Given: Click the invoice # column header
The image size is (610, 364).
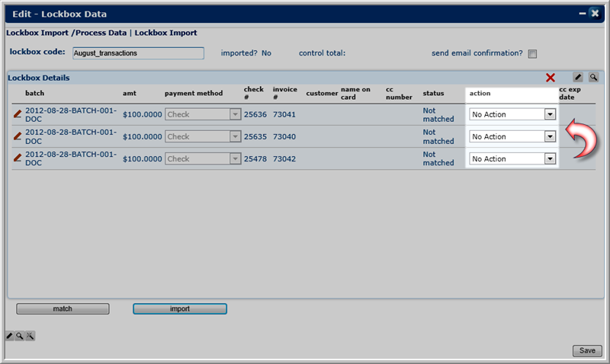Looking at the screenshot, I should pyautogui.click(x=284, y=93).
